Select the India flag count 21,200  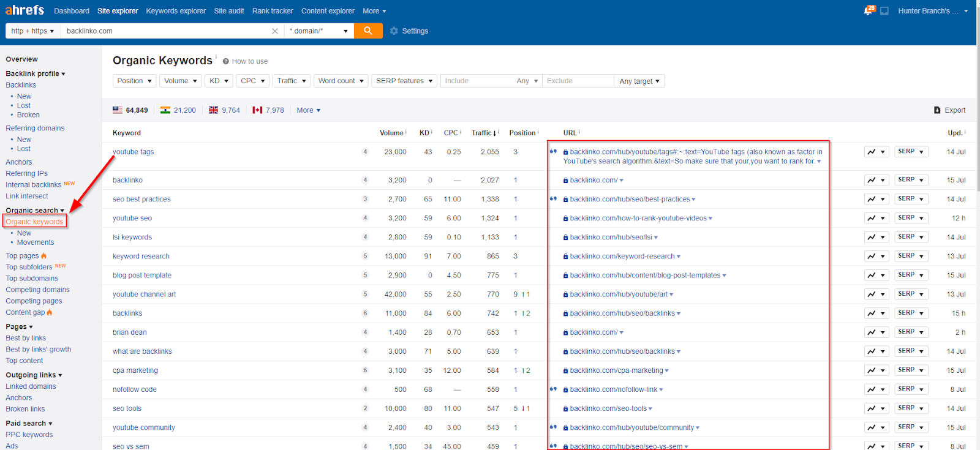tap(178, 110)
